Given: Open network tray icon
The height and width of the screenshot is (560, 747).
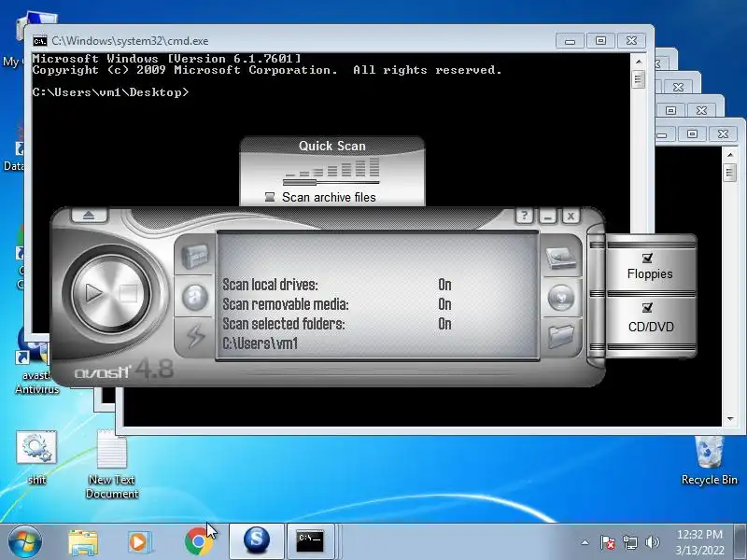Looking at the screenshot, I should tap(629, 542).
